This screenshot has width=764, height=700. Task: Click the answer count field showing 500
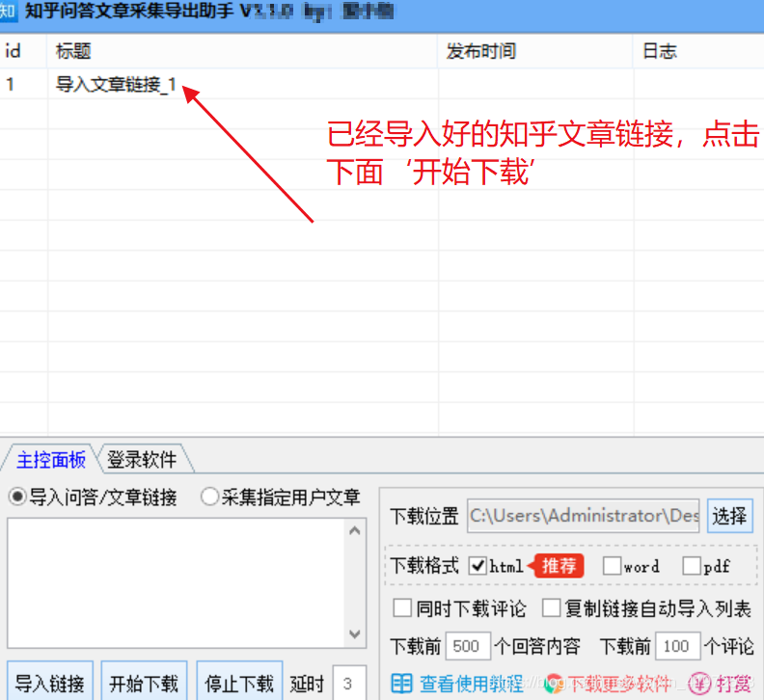click(468, 646)
